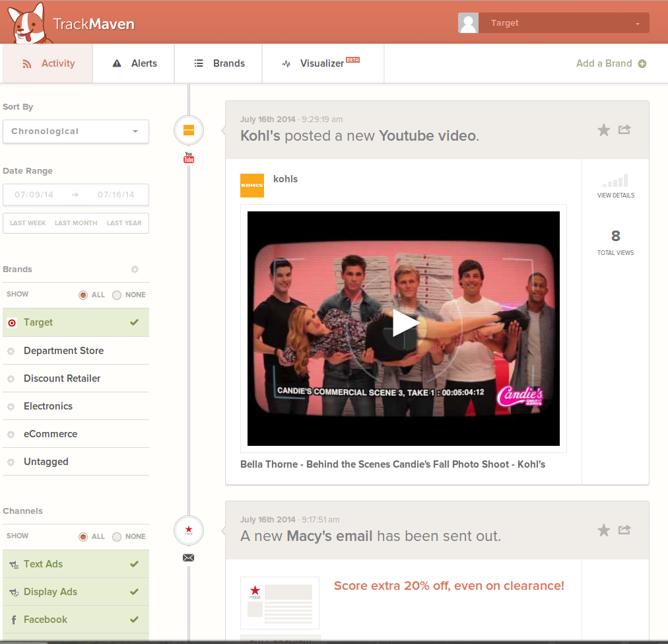Click the Macy's timeline marker circle
Image resolution: width=668 pixels, height=644 pixels.
coord(189,530)
